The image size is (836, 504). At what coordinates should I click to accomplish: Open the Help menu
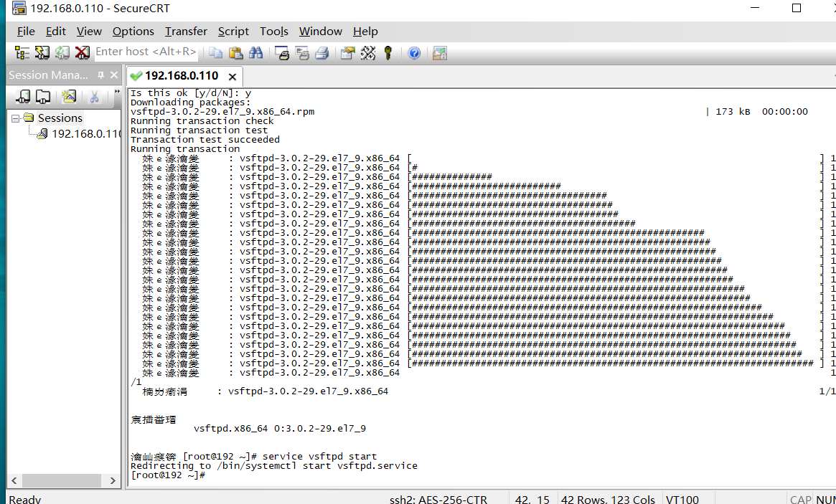pos(365,32)
